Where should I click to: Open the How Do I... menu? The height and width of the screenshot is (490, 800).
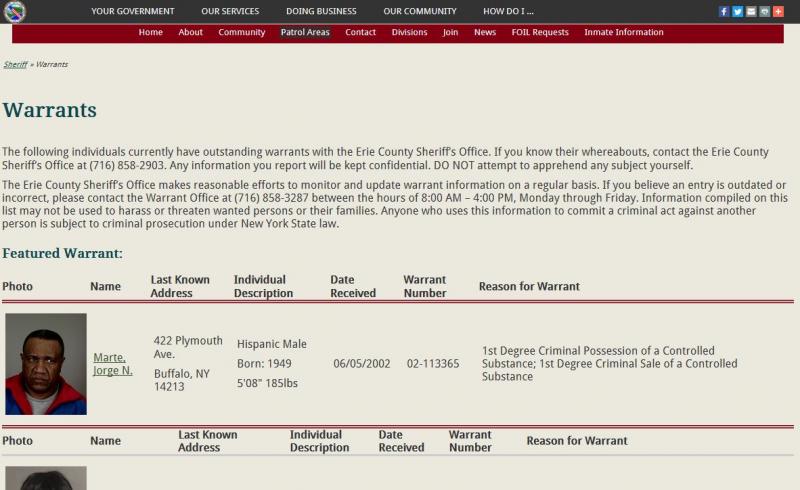coord(508,11)
